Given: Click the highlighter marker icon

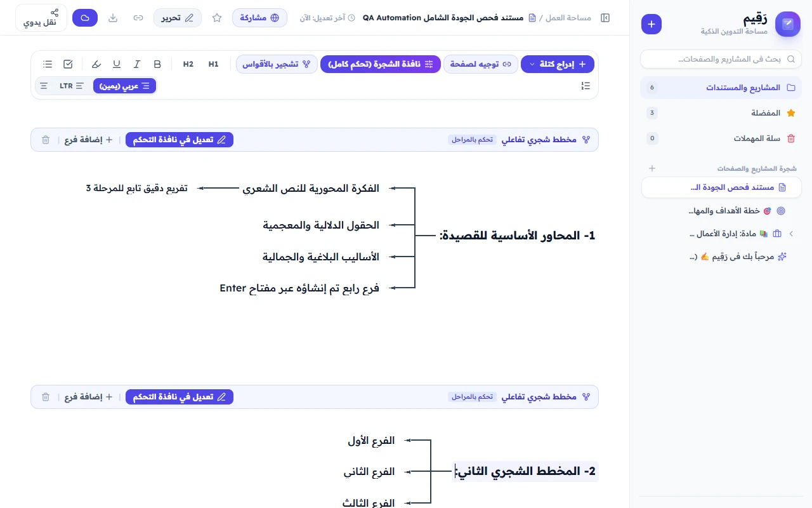Looking at the screenshot, I should (96, 64).
